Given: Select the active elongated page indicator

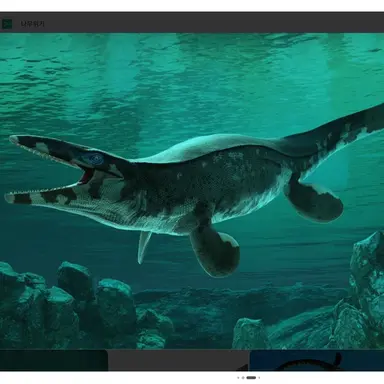Looking at the screenshot, I should [x=251, y=378].
